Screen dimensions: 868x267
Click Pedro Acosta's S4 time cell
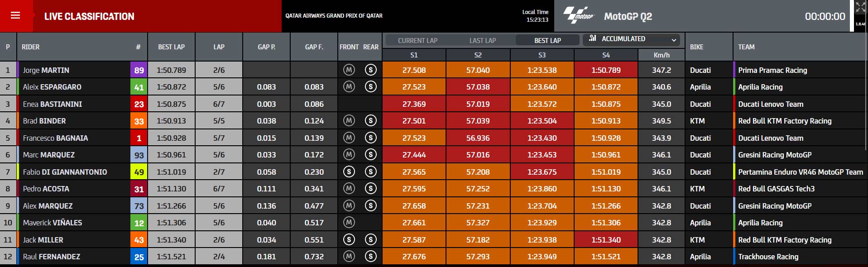click(x=606, y=189)
